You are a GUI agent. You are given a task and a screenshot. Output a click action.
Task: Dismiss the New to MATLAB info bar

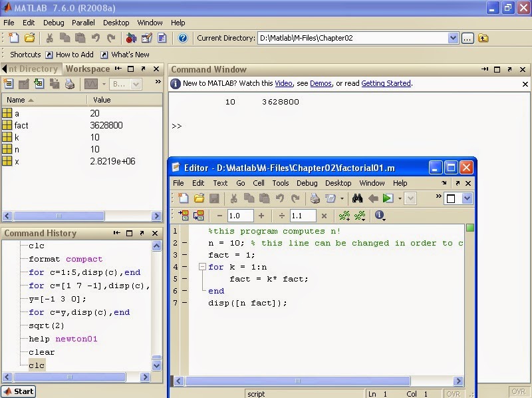[x=525, y=84]
